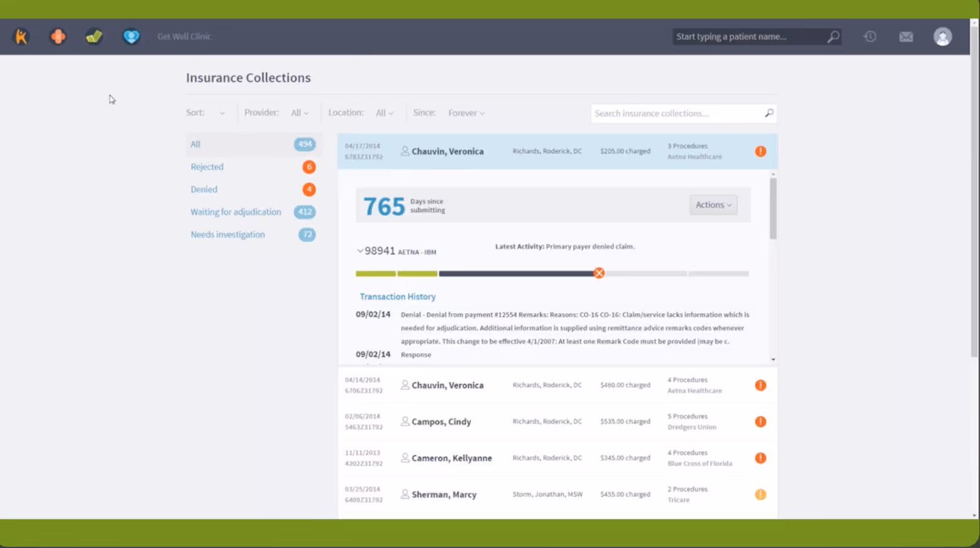Select the Rejected filter

coord(207,167)
